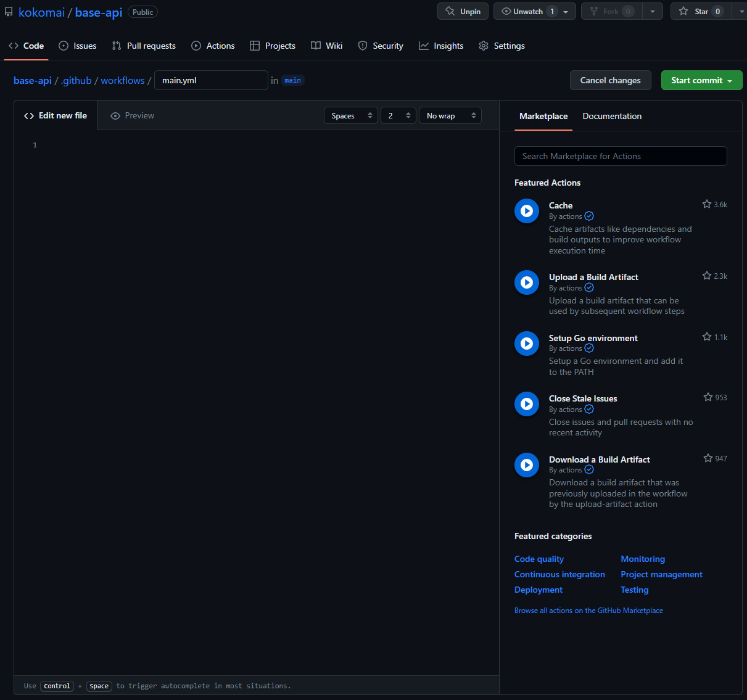747x700 pixels.
Task: Click the disabled Fork button
Action: tap(611, 12)
